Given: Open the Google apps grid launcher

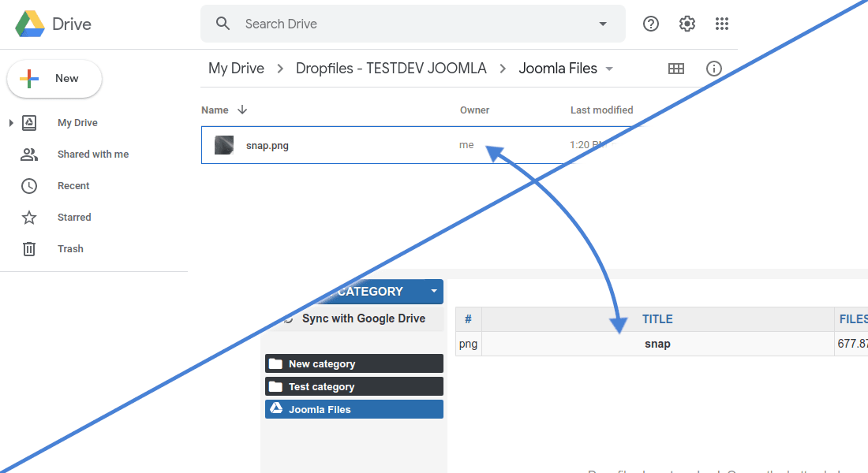Looking at the screenshot, I should [x=722, y=24].
